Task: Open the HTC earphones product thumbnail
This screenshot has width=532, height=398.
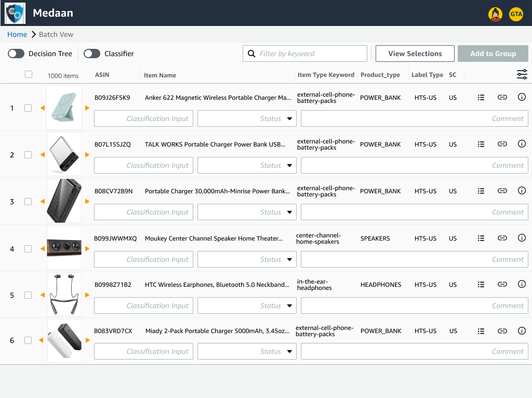Action: pyautogui.click(x=64, y=294)
